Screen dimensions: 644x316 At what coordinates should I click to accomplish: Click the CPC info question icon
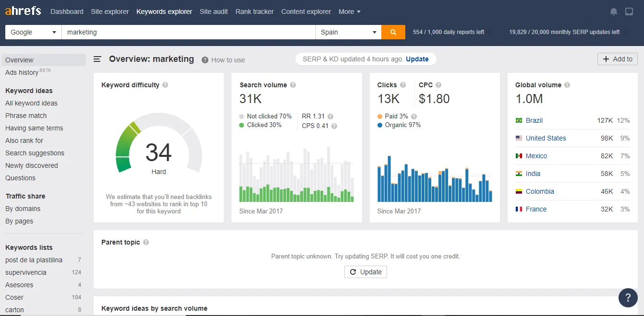point(439,85)
